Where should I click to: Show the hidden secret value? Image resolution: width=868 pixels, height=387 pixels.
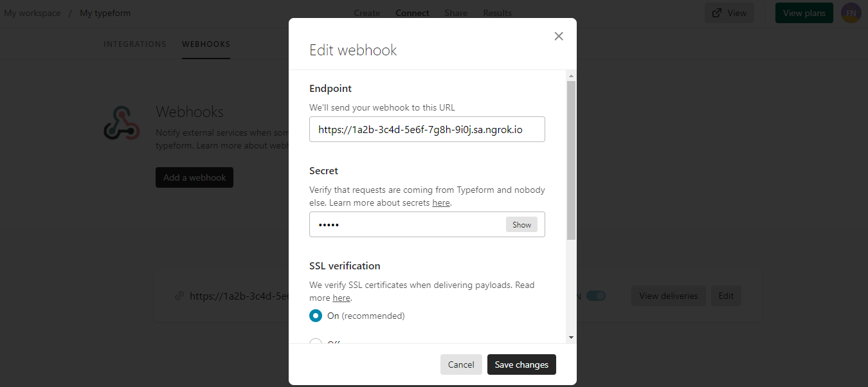click(521, 224)
